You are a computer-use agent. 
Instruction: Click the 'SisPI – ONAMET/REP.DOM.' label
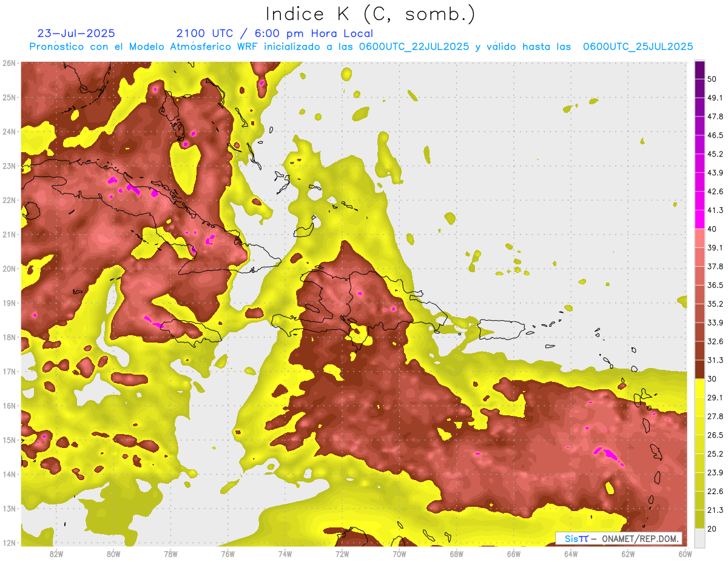(x=619, y=538)
